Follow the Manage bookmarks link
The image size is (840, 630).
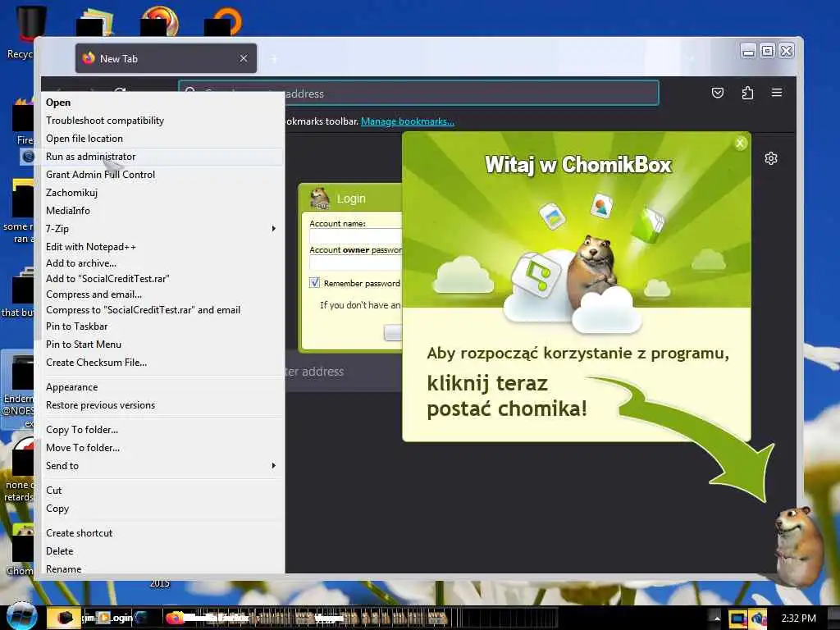pos(407,121)
